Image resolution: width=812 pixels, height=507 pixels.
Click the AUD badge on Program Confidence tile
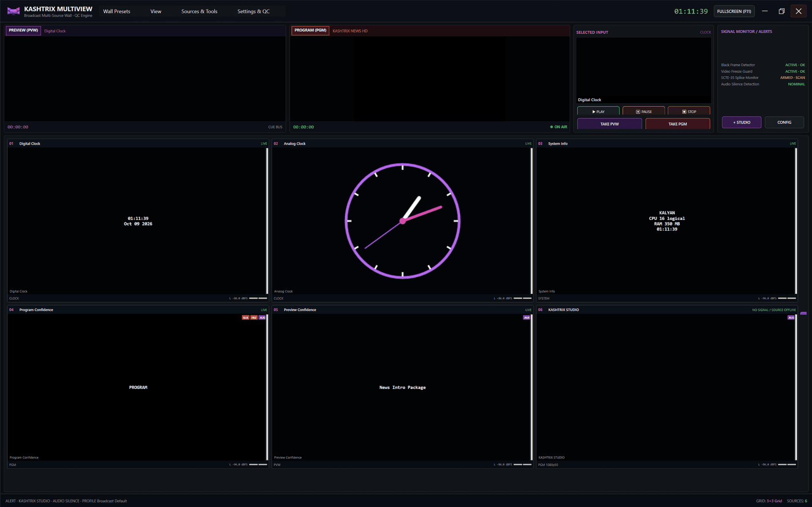point(262,318)
